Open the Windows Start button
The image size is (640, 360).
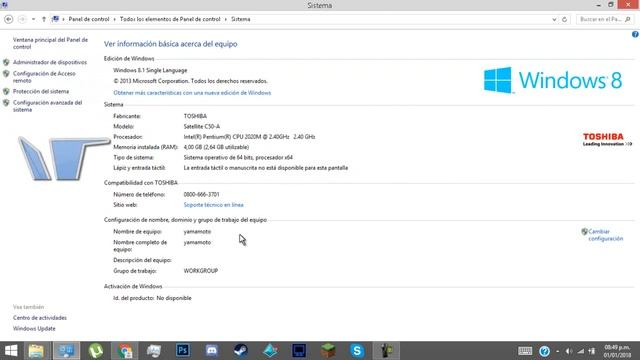click(11, 351)
